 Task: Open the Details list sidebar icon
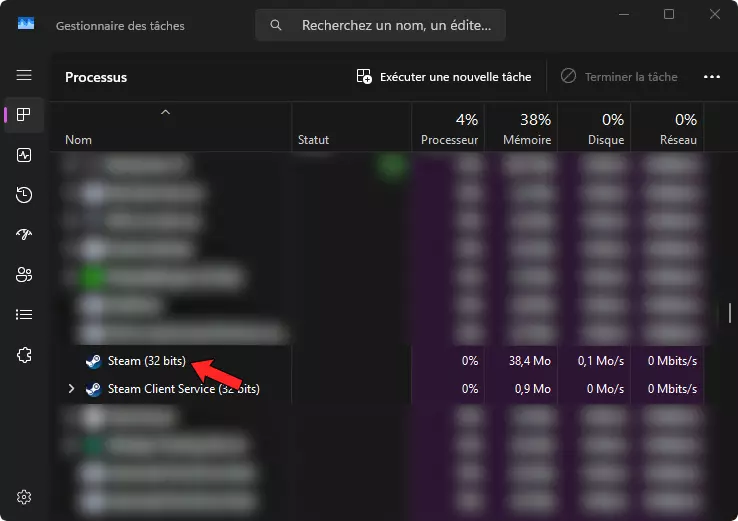tap(24, 314)
